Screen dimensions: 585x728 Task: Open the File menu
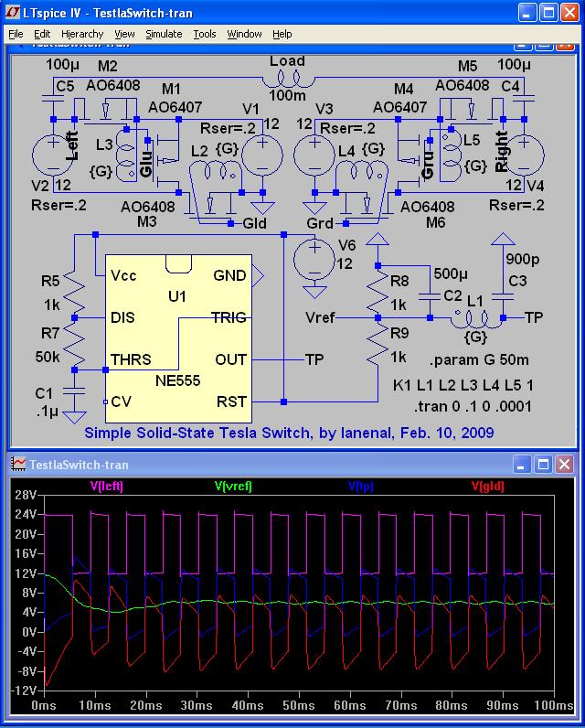16,34
